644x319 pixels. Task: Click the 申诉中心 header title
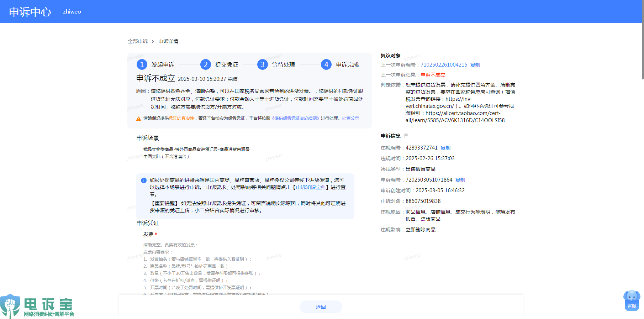click(30, 12)
